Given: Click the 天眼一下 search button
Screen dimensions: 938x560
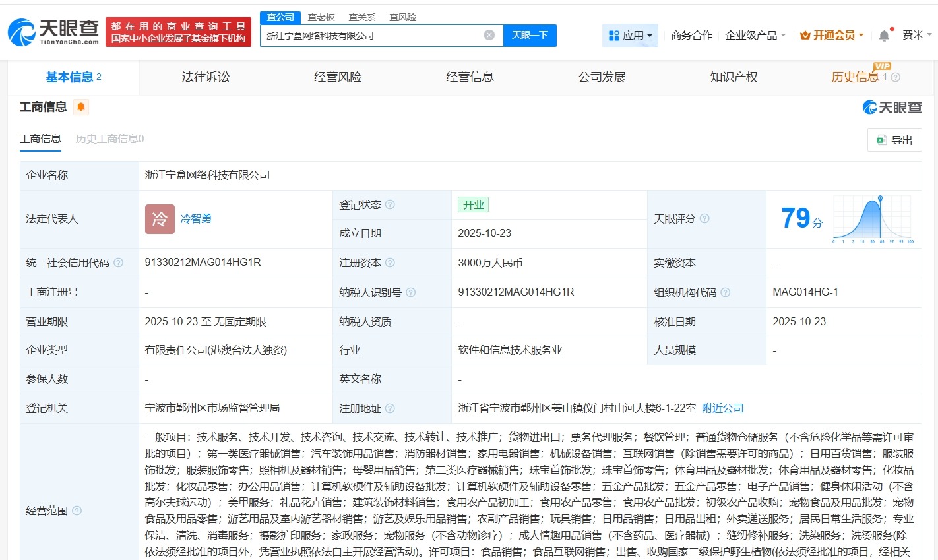Looking at the screenshot, I should coord(530,36).
